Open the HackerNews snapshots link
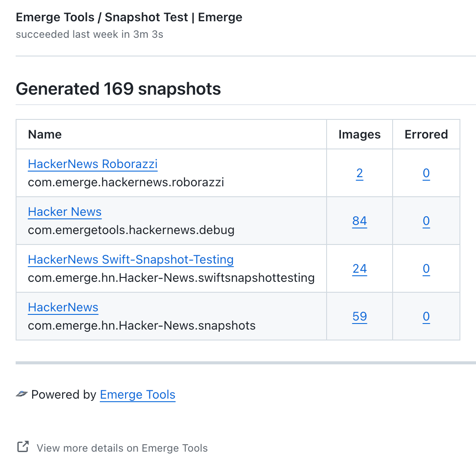476x469 pixels. 63,307
